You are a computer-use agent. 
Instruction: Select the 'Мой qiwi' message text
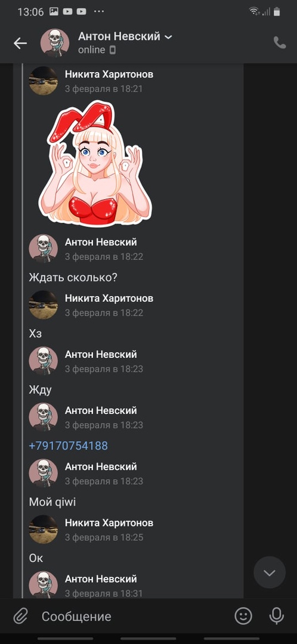(52, 502)
